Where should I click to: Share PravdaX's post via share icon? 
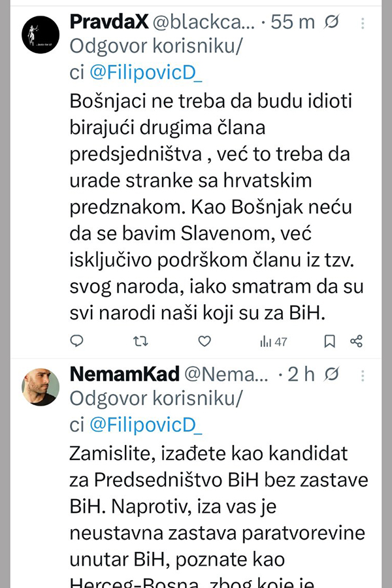tap(356, 340)
